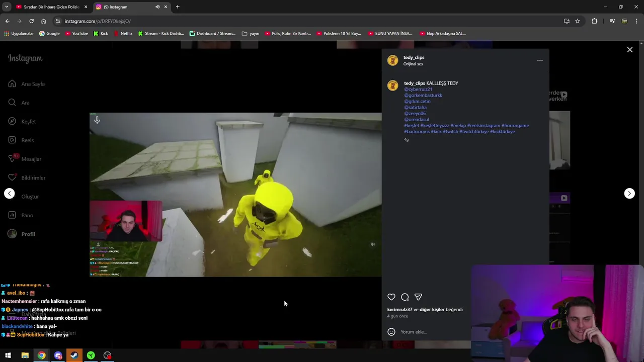Go to next post arrow
This screenshot has width=644, height=362.
[x=629, y=194]
